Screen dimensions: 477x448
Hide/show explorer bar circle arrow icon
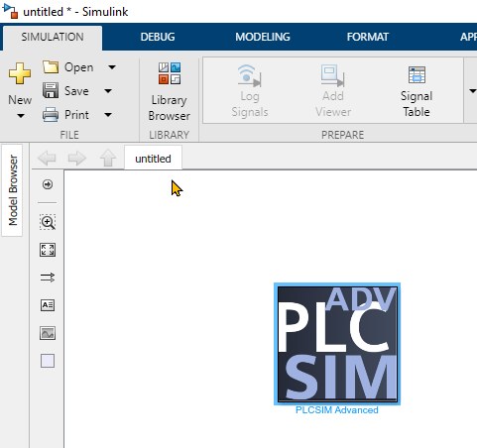pyautogui.click(x=48, y=184)
